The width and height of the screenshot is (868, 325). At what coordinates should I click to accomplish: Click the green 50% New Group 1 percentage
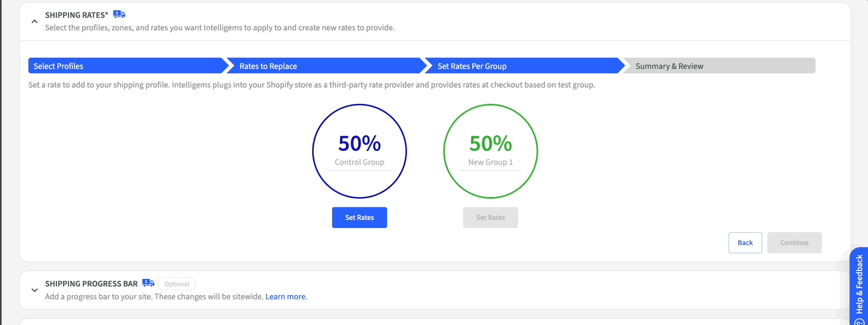(x=491, y=143)
